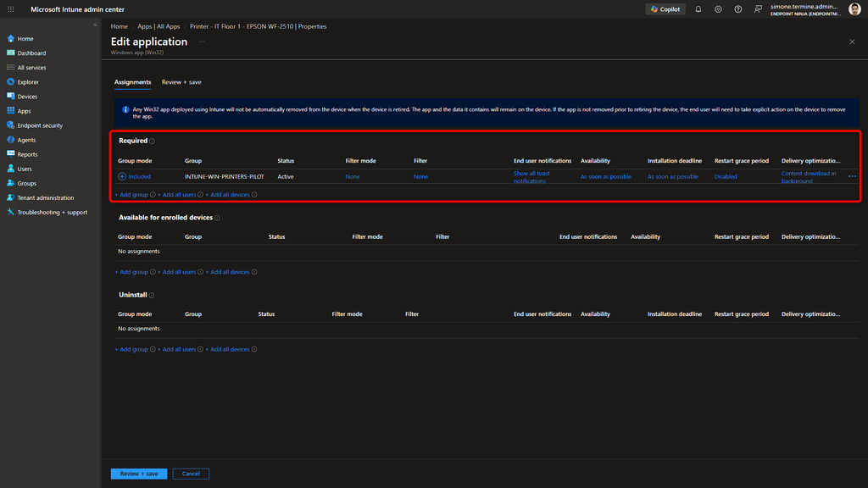Click the Home icon in sidebar

coord(10,39)
